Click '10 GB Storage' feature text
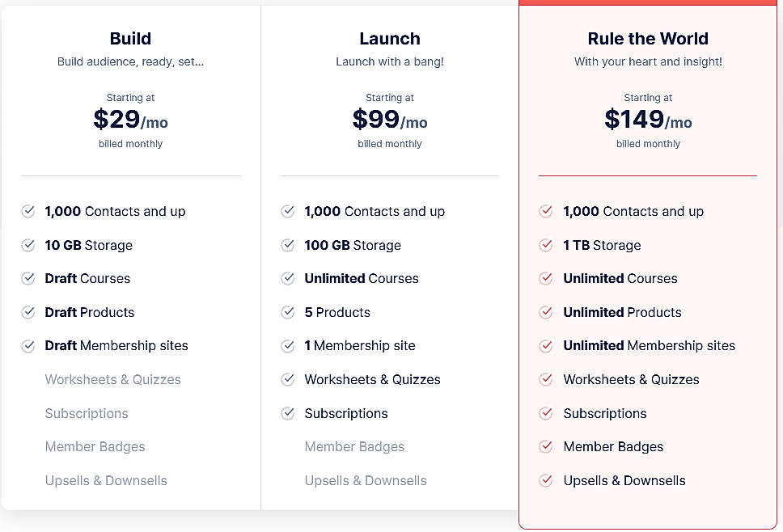The width and height of the screenshot is (783, 532). [88, 245]
